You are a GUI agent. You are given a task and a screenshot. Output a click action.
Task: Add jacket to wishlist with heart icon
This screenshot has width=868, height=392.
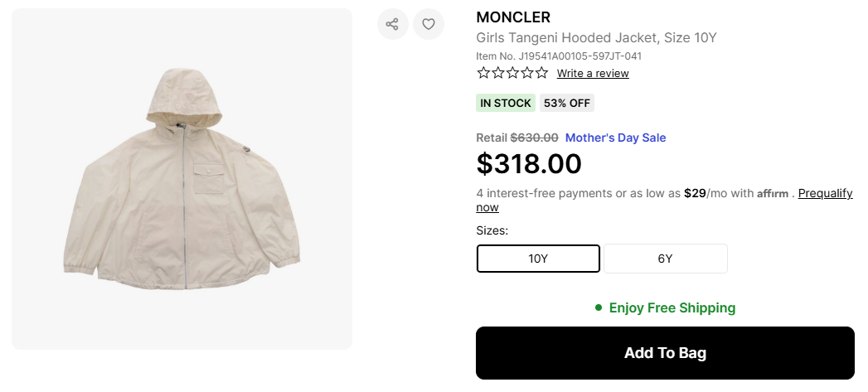tap(429, 24)
